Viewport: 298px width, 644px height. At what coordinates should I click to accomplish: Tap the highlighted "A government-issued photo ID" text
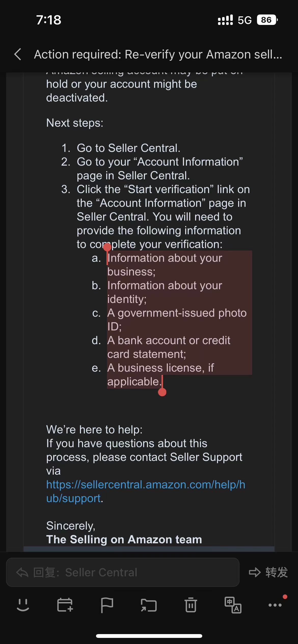tap(177, 319)
